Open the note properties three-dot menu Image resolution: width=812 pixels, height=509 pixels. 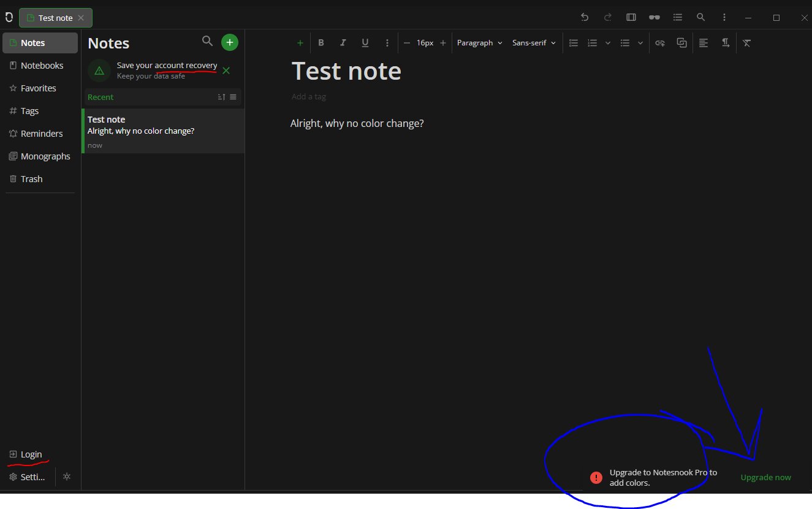(x=724, y=17)
